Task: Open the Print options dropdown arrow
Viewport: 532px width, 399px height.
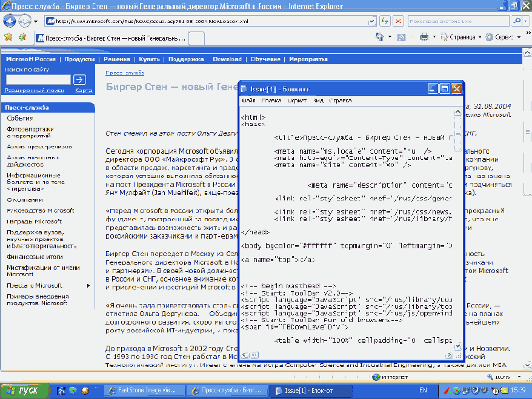Action: (x=434, y=37)
